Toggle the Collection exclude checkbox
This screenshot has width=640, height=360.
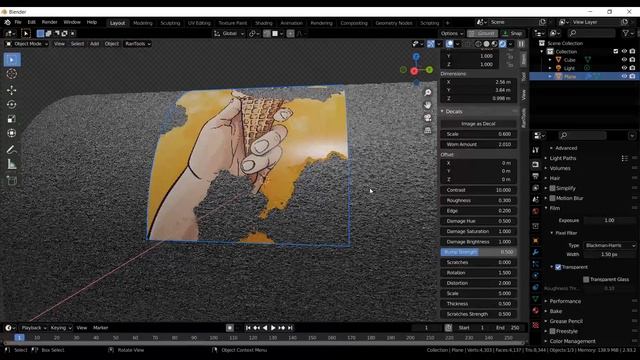[x=616, y=51]
